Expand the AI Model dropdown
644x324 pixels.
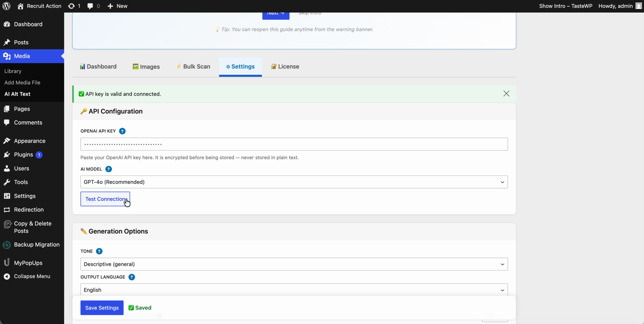[294, 182]
